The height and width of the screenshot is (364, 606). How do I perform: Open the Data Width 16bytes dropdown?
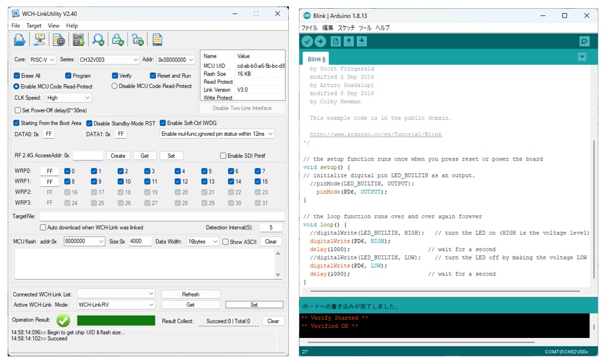[203, 242]
